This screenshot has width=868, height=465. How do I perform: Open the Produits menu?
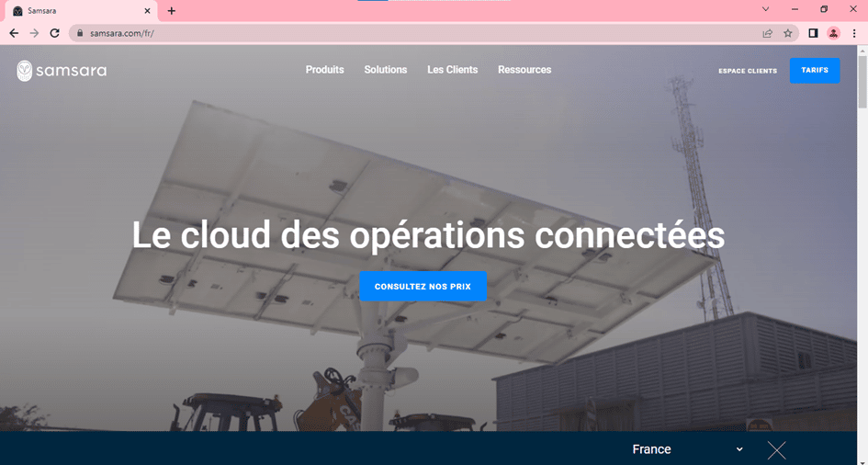click(325, 70)
